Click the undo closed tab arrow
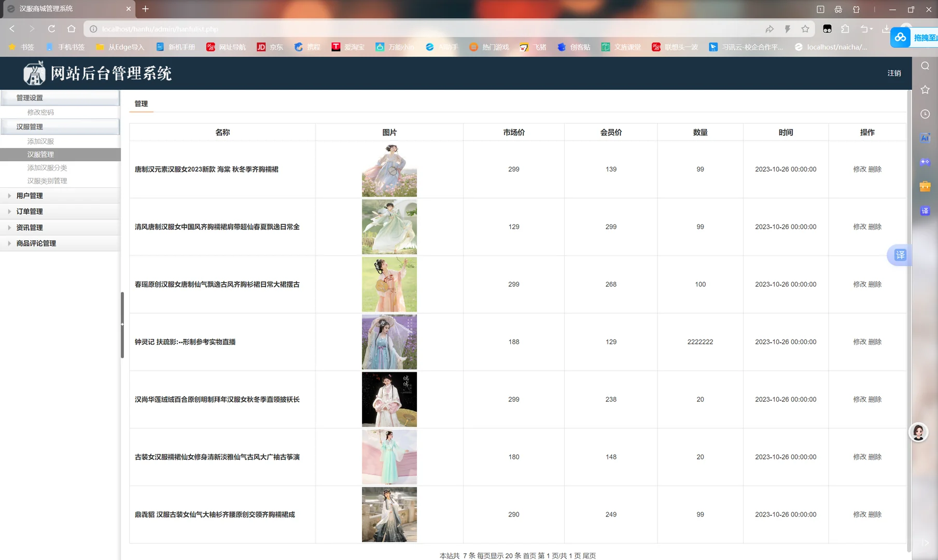938x560 pixels. [x=864, y=29]
